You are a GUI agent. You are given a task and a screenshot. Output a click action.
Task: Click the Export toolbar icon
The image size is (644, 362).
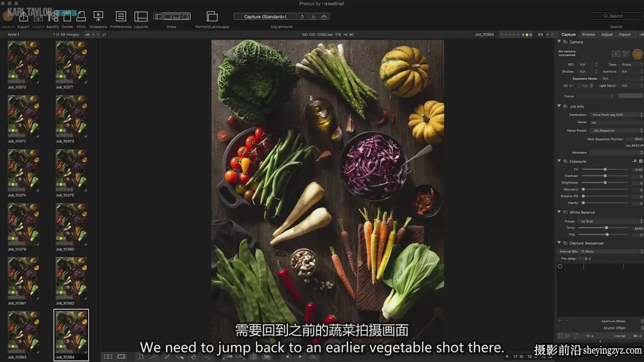click(x=23, y=17)
